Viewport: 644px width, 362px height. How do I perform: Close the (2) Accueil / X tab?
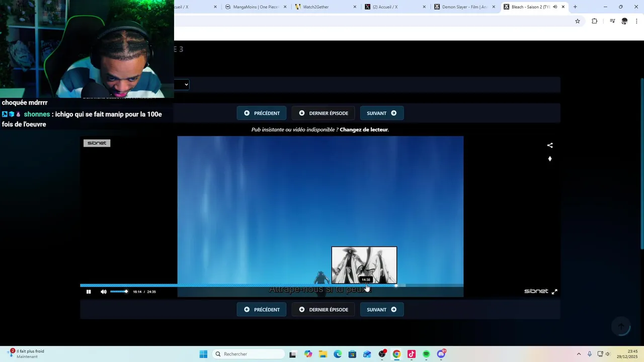(x=424, y=7)
